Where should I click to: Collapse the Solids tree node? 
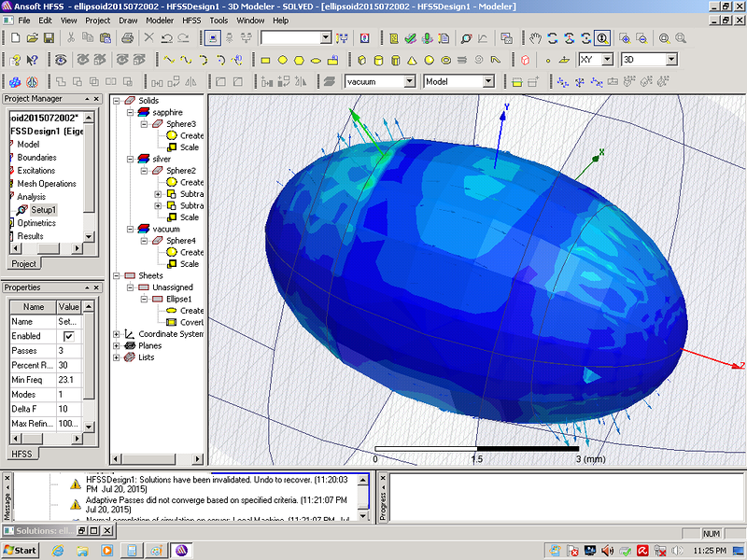[117, 101]
